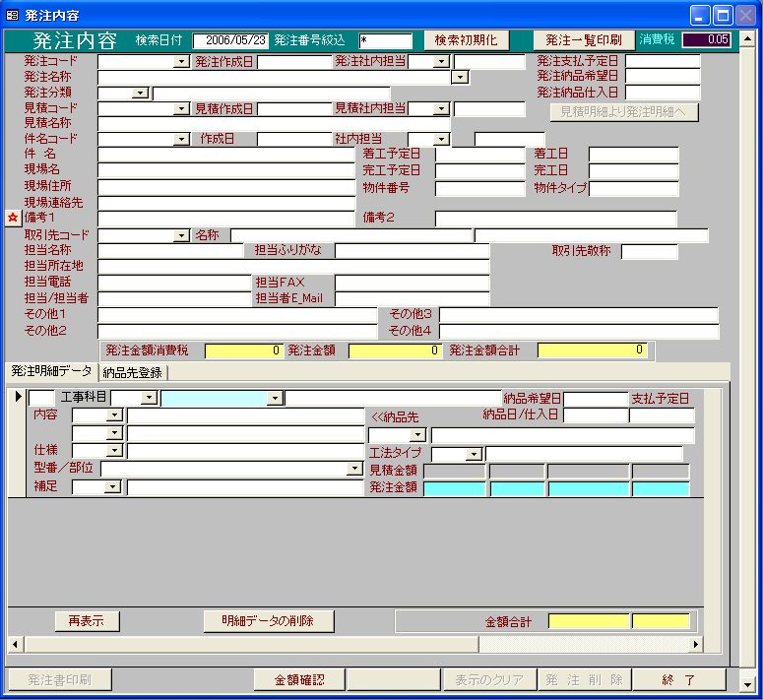Image resolution: width=763 pixels, height=700 pixels.
Task: Expand the 件名コード dropdown
Action: 181,140
